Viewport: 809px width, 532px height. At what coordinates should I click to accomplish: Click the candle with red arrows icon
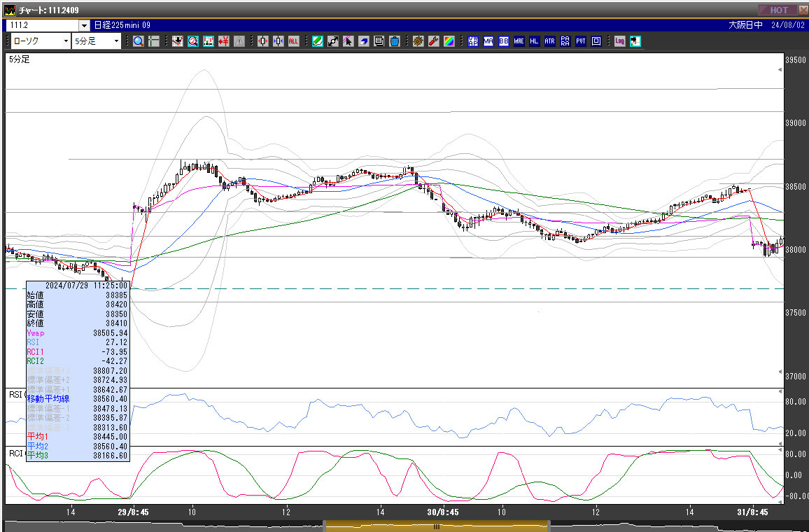(x=263, y=41)
